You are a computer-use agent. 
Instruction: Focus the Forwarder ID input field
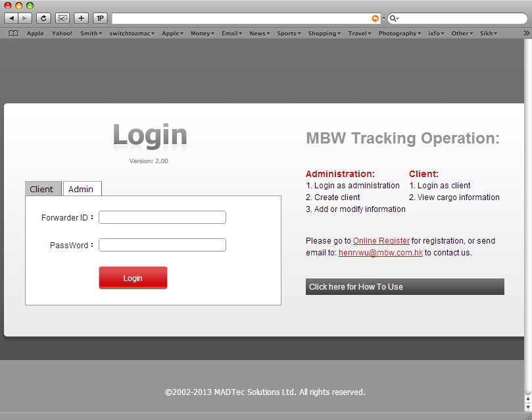point(162,217)
